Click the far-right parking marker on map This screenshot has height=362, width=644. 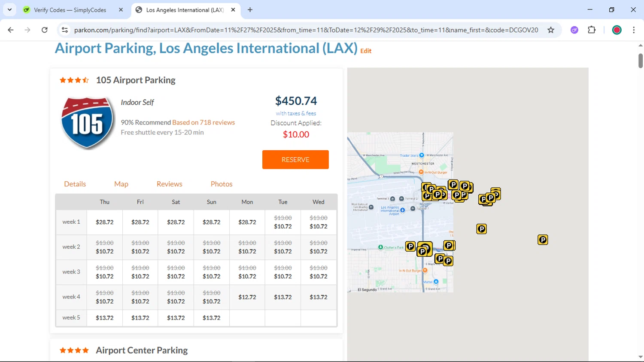[x=543, y=240]
